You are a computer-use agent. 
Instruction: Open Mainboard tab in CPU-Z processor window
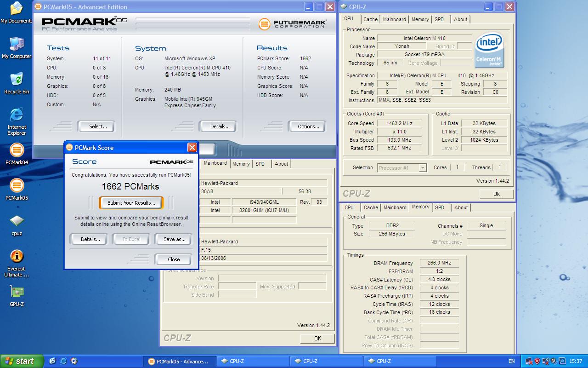[x=395, y=19]
